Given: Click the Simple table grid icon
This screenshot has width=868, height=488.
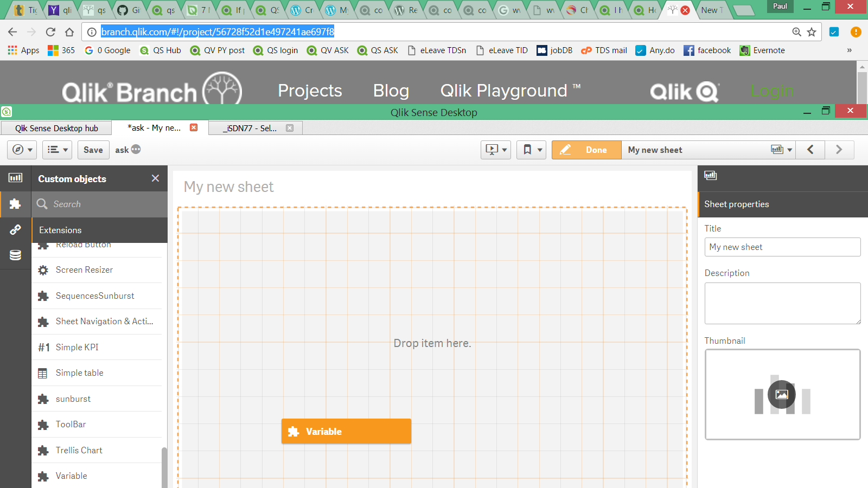Looking at the screenshot, I should [43, 373].
